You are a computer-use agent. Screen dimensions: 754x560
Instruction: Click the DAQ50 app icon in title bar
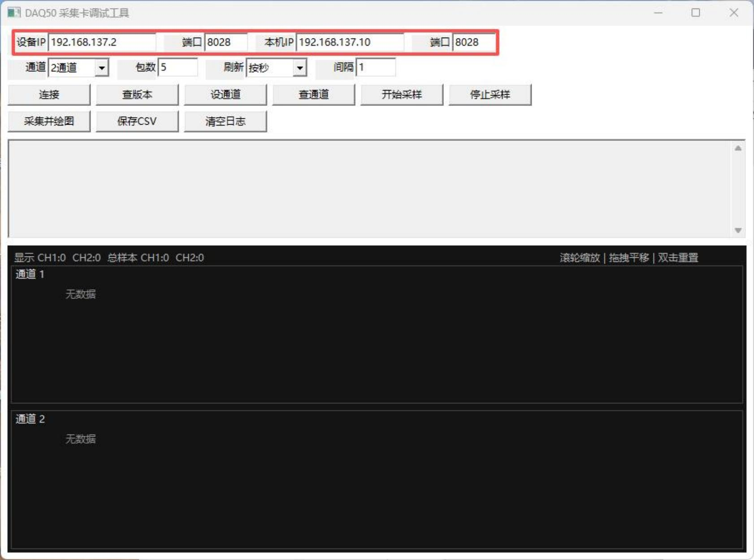(14, 13)
